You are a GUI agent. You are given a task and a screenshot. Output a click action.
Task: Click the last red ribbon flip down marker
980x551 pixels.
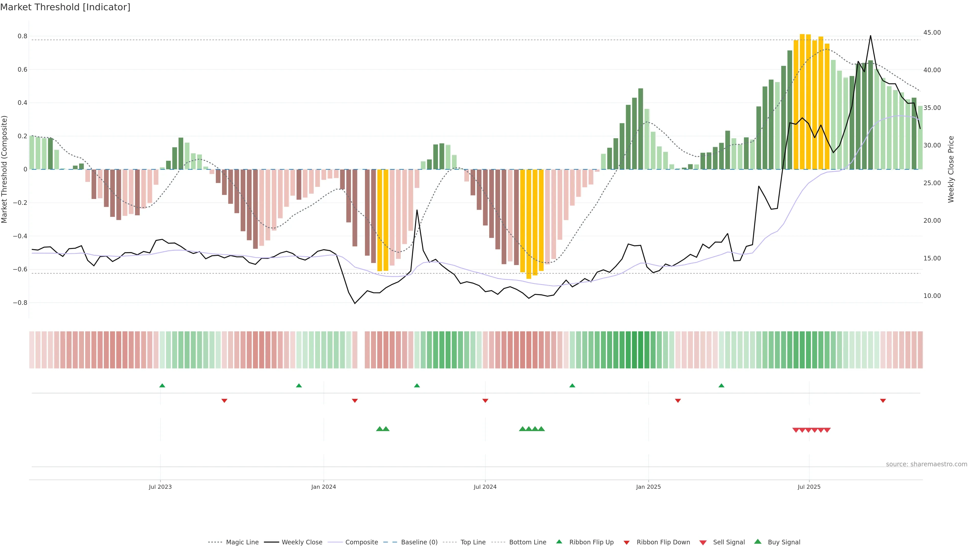point(883,401)
